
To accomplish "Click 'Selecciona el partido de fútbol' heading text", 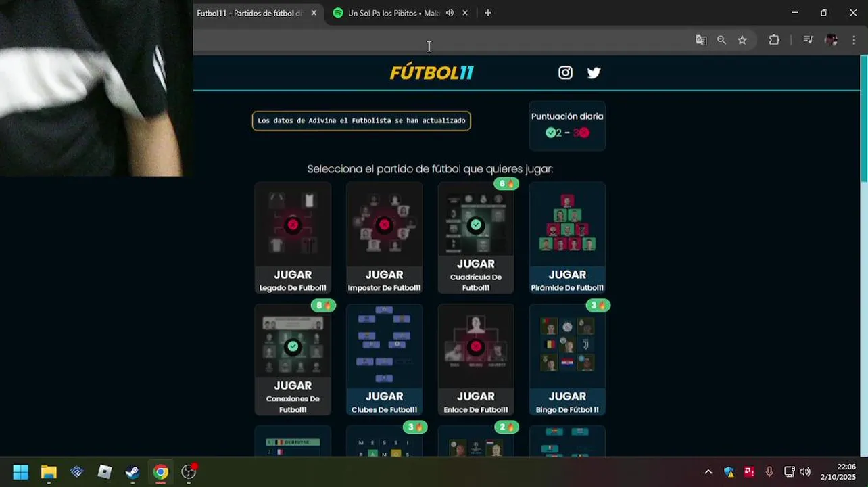I will (x=430, y=169).
